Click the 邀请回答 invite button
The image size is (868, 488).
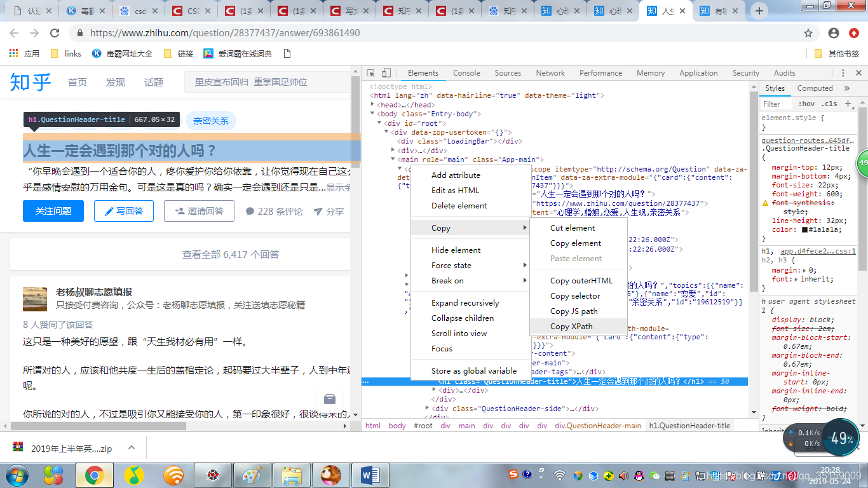[199, 211]
